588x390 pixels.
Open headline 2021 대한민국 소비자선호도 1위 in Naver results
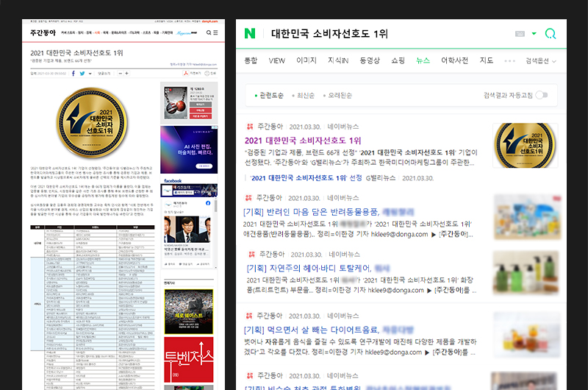point(303,141)
